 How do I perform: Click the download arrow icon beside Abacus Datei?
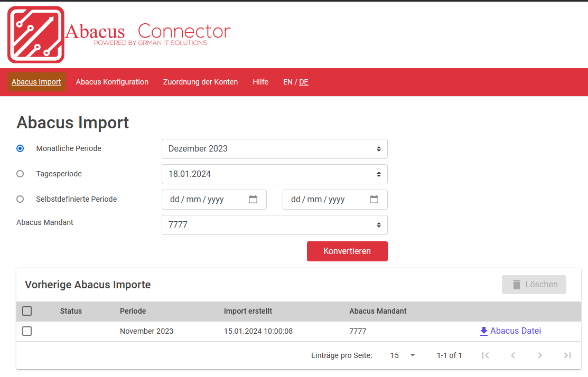tap(484, 331)
